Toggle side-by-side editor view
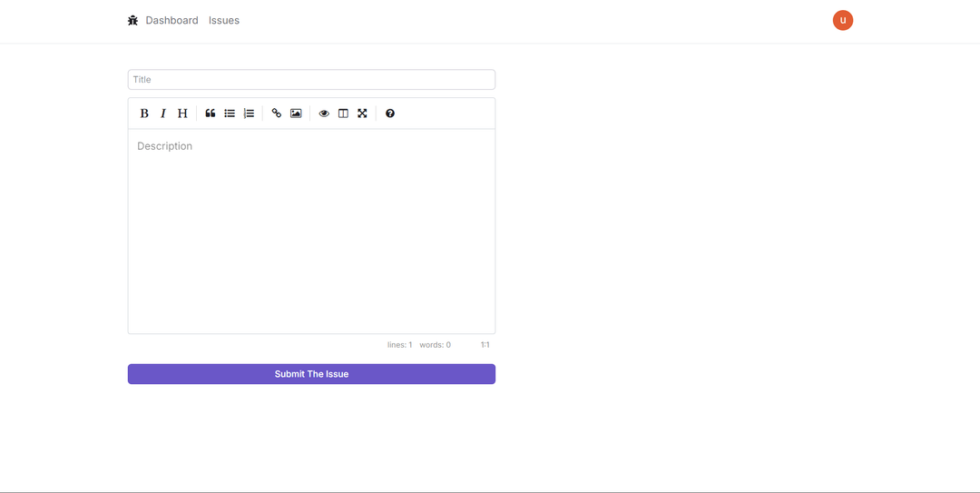The width and height of the screenshot is (980, 493). click(x=343, y=113)
